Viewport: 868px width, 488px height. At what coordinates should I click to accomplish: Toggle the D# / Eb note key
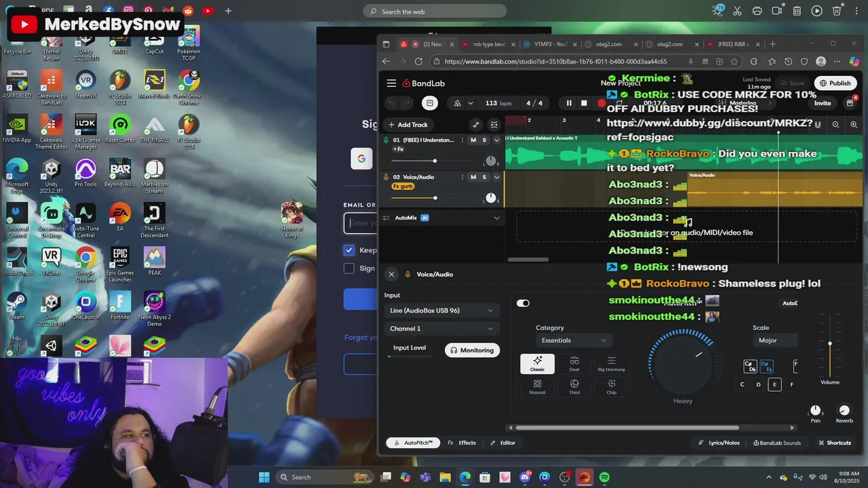pyautogui.click(x=766, y=366)
